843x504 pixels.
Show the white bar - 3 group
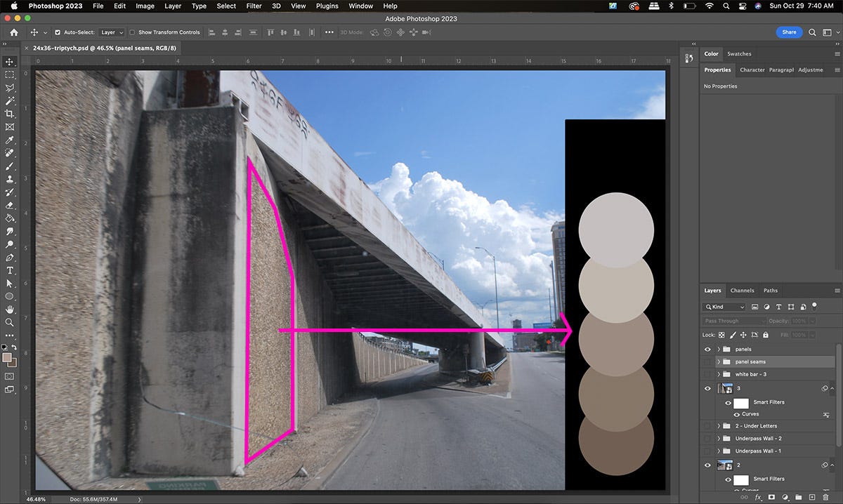(x=707, y=374)
